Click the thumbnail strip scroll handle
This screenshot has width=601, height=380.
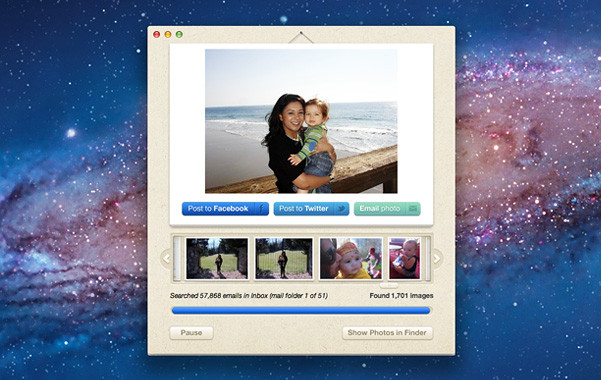(x=389, y=285)
